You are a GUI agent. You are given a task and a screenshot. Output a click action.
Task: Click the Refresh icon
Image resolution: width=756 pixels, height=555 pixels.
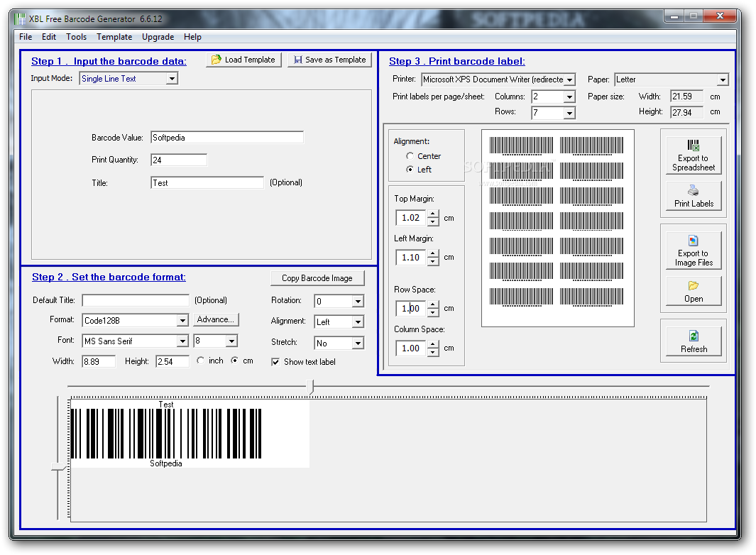pyautogui.click(x=694, y=336)
